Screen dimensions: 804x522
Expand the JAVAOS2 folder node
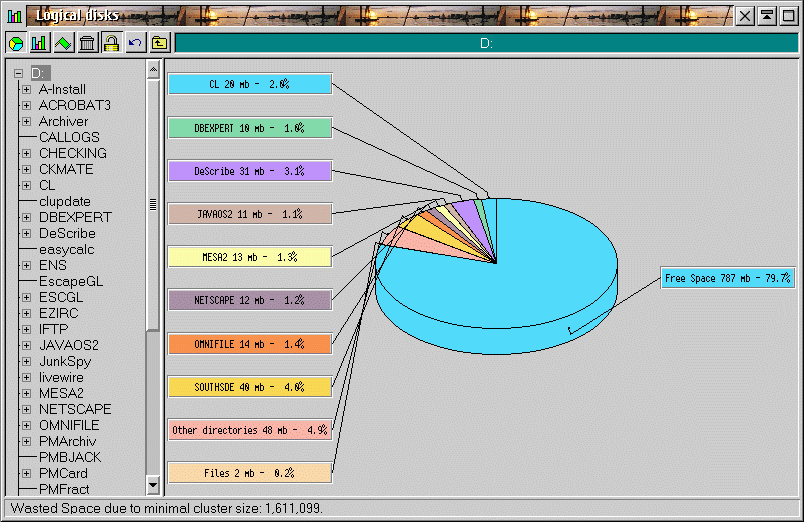[27, 345]
